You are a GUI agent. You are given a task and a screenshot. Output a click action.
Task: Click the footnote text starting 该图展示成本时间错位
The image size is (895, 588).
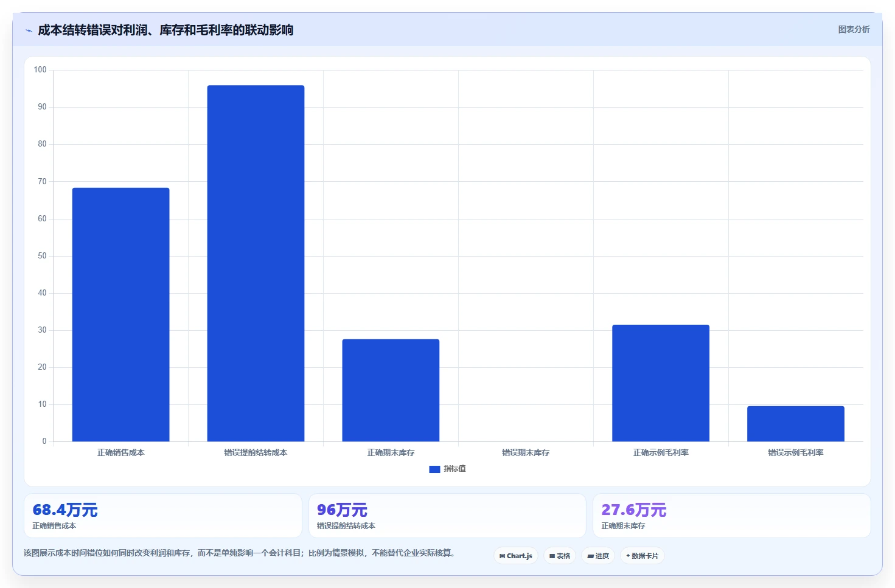[x=239, y=553]
